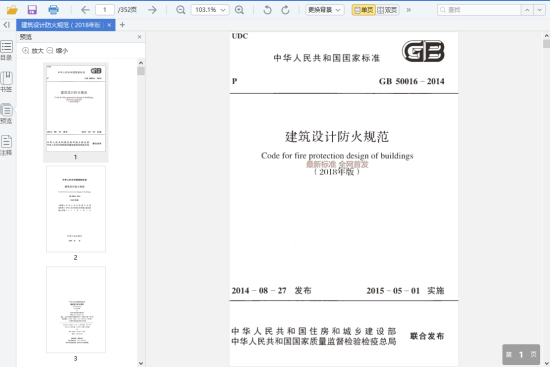The width and height of the screenshot is (550, 367).
Task: Open the 注释 annotations panel
Action: pos(6,145)
